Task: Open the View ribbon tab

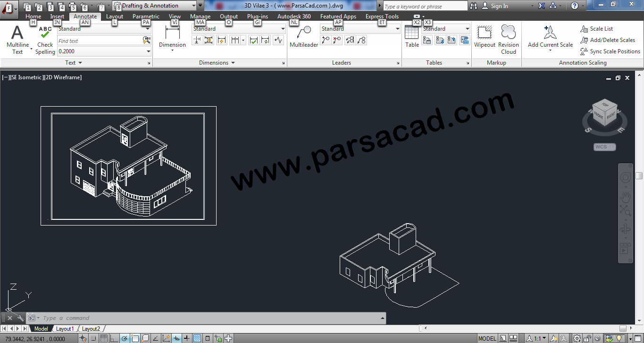Action: (x=175, y=17)
